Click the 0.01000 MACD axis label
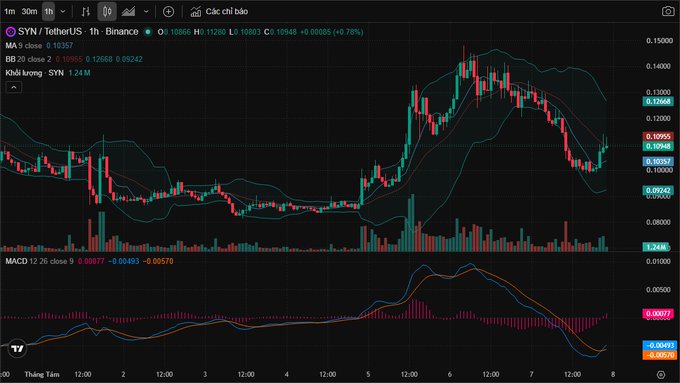This screenshot has width=680, height=383. click(x=659, y=262)
